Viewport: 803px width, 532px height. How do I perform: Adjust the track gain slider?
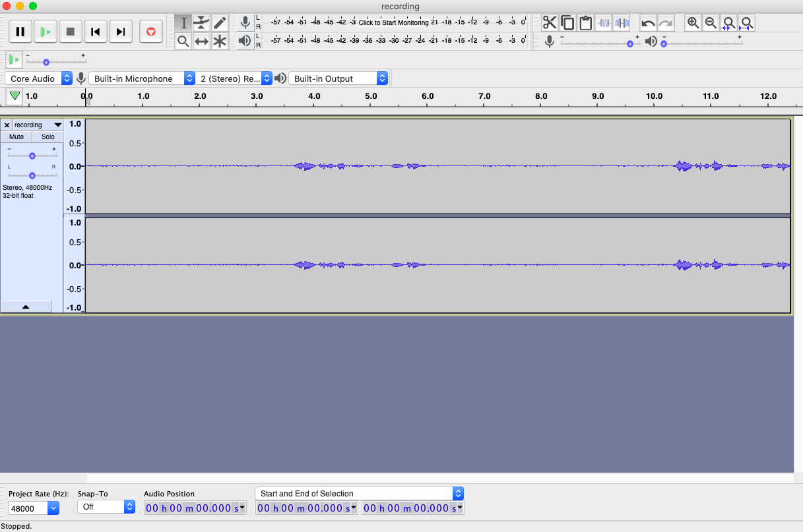[x=32, y=156]
